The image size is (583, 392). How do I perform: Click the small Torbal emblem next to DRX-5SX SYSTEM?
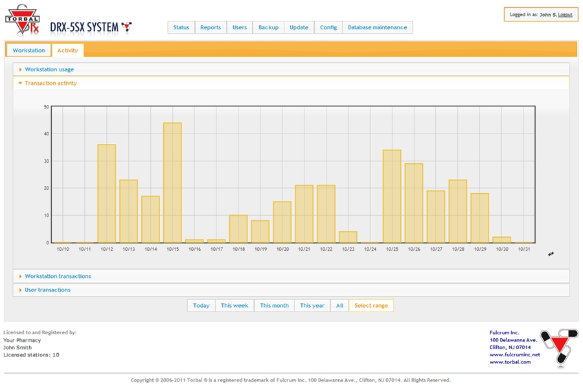(x=127, y=27)
